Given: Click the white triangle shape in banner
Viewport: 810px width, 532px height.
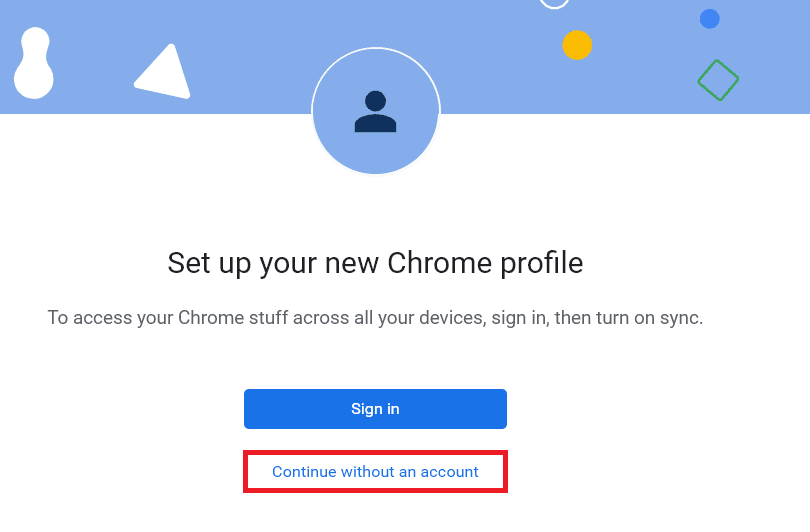Looking at the screenshot, I should tap(166, 74).
